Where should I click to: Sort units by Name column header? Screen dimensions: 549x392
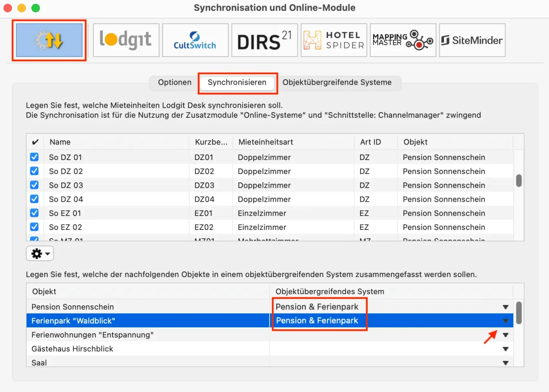116,142
